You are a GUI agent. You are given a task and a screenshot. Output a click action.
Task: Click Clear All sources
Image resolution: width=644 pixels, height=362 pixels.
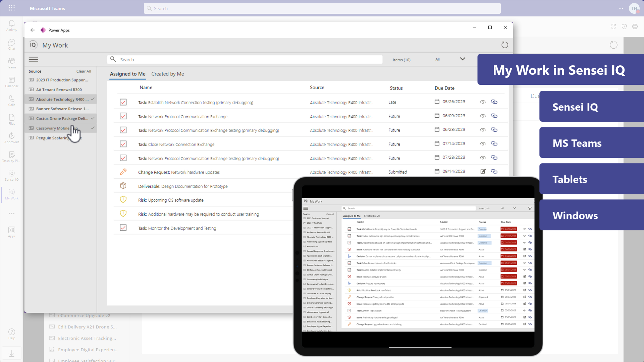[x=84, y=71]
